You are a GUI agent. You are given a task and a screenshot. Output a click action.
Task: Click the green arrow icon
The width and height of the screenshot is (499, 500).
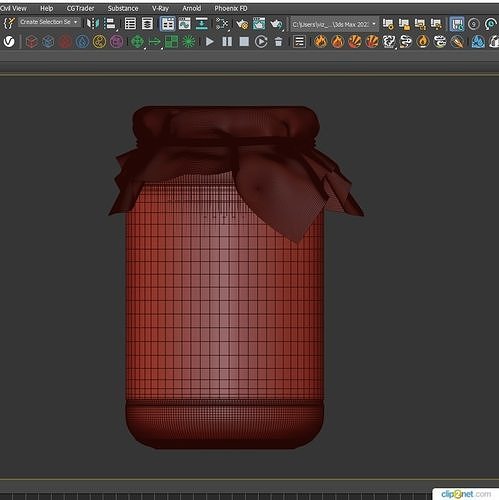pyautogui.click(x=154, y=42)
